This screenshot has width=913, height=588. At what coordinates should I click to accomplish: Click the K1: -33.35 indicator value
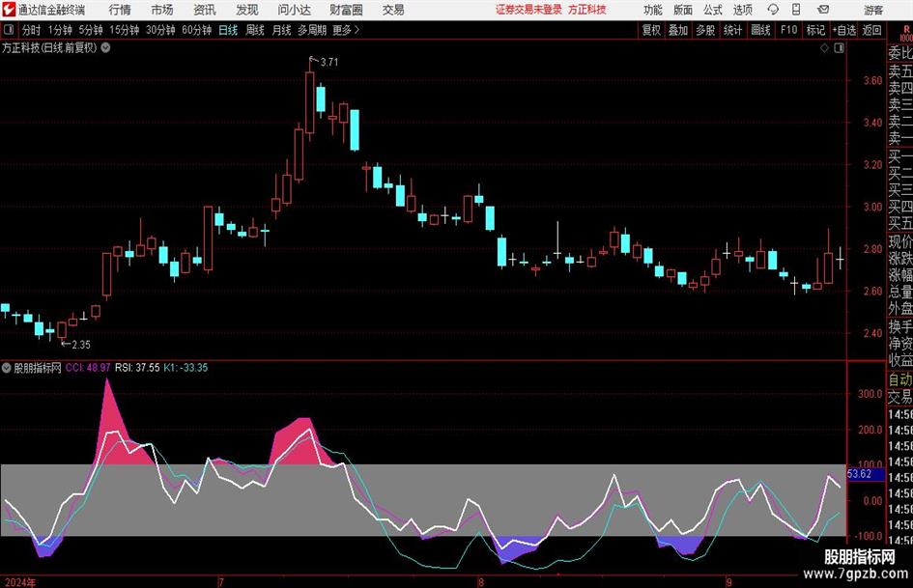click(x=185, y=368)
